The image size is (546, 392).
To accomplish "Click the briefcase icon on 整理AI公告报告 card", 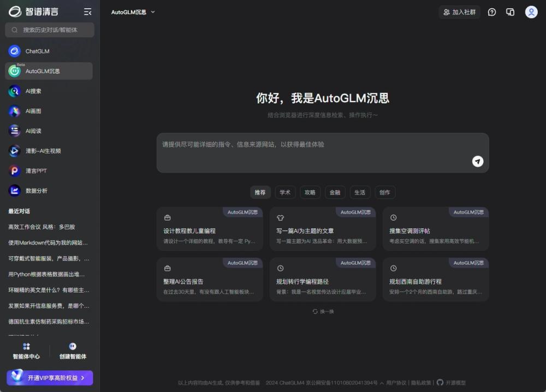I will click(167, 268).
